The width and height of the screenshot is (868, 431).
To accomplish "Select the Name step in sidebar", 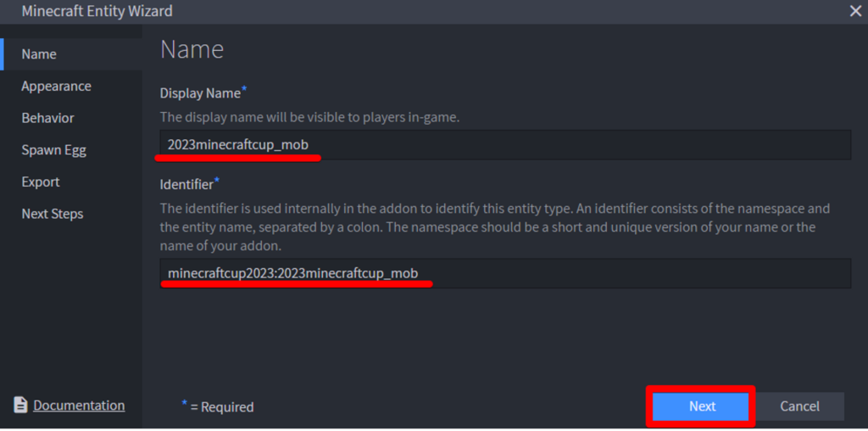I will pos(39,54).
